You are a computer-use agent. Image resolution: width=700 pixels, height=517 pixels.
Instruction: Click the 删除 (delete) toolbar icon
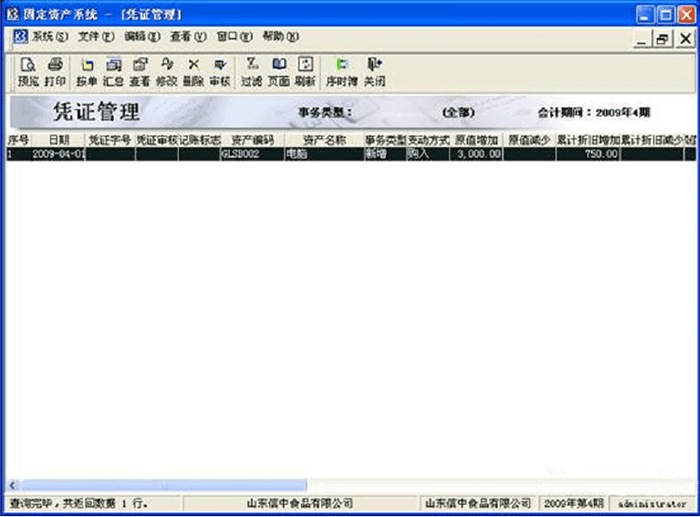click(x=193, y=72)
